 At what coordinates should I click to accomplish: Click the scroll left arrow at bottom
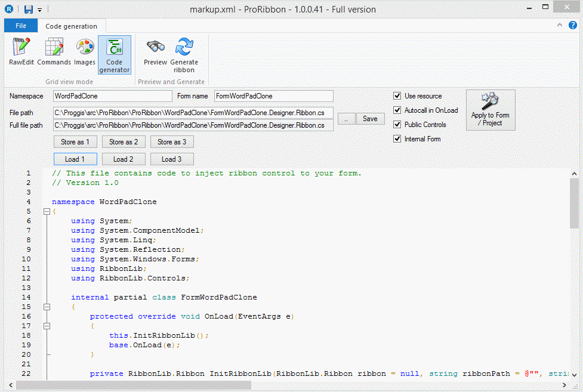(x=11, y=385)
